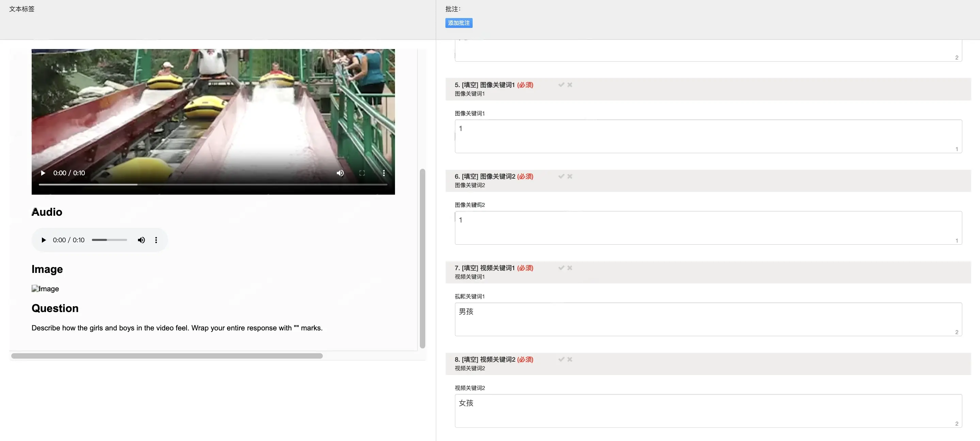This screenshot has width=980, height=441.
Task: Click the Image section heading
Action: pos(47,269)
